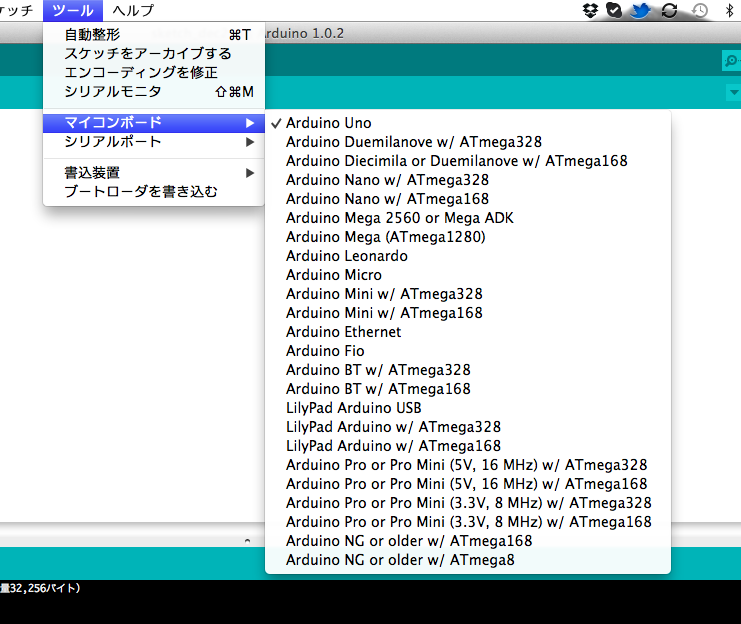Viewport: 741px width, 624px height.
Task: Select Arduino Leonardo board
Action: (x=468, y=256)
